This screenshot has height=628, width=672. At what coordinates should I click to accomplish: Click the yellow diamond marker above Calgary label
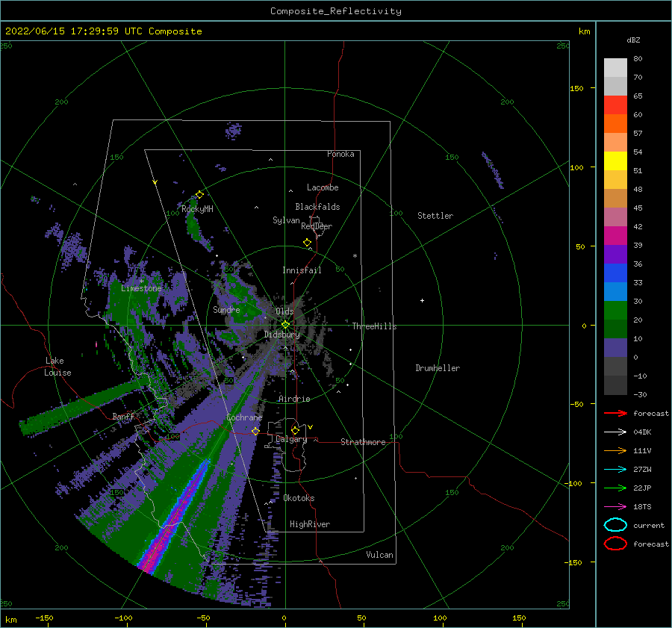[x=295, y=430]
